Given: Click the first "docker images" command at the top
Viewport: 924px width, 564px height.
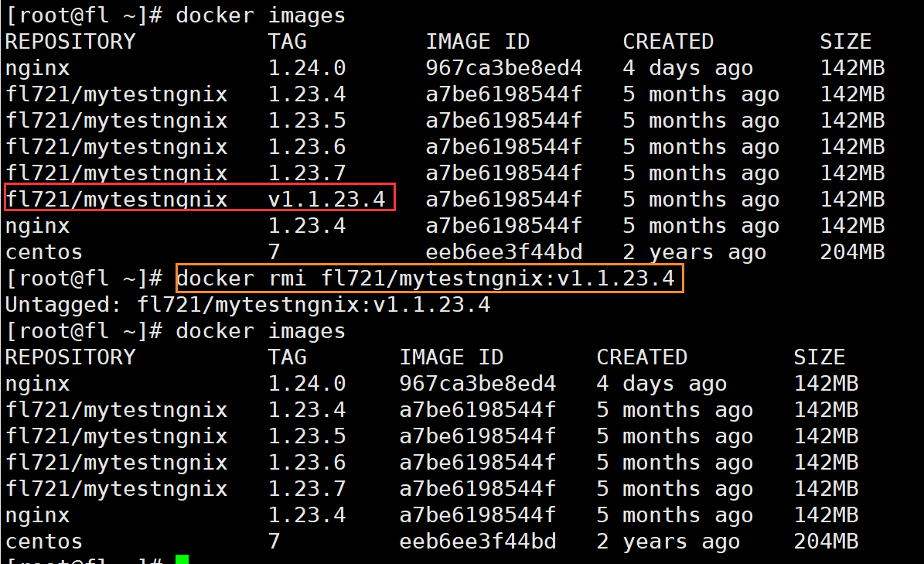Looking at the screenshot, I should [x=261, y=15].
